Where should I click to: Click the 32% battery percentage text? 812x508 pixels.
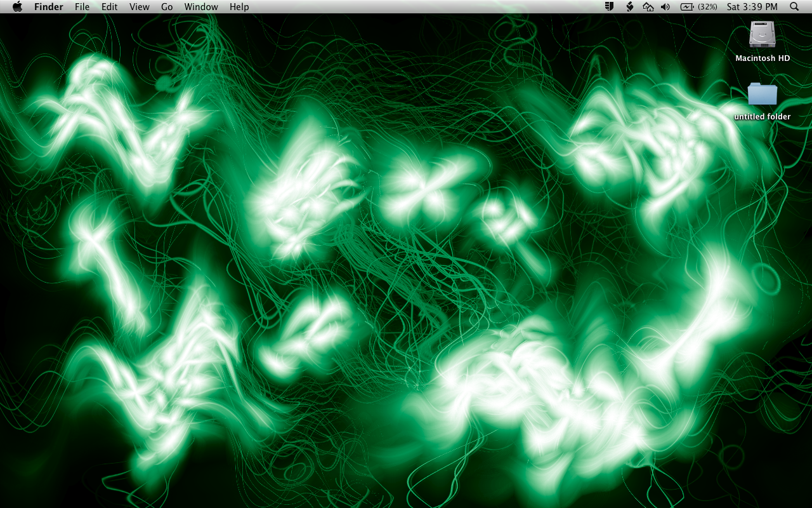click(x=707, y=7)
